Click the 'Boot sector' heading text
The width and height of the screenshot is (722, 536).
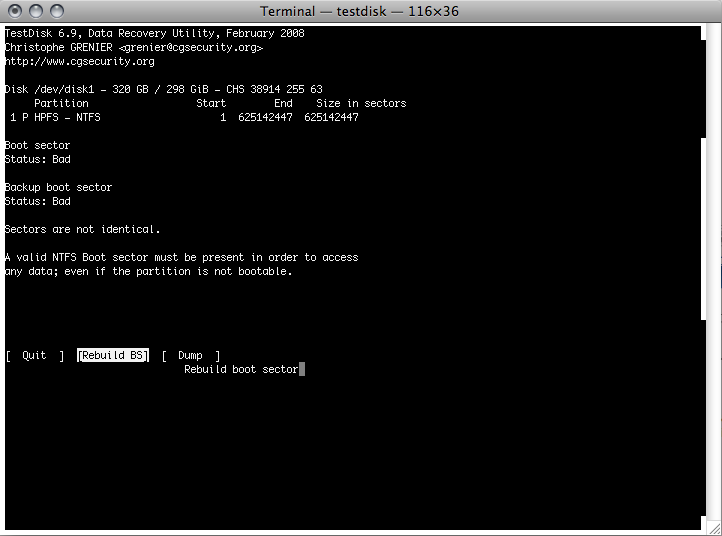(37, 146)
